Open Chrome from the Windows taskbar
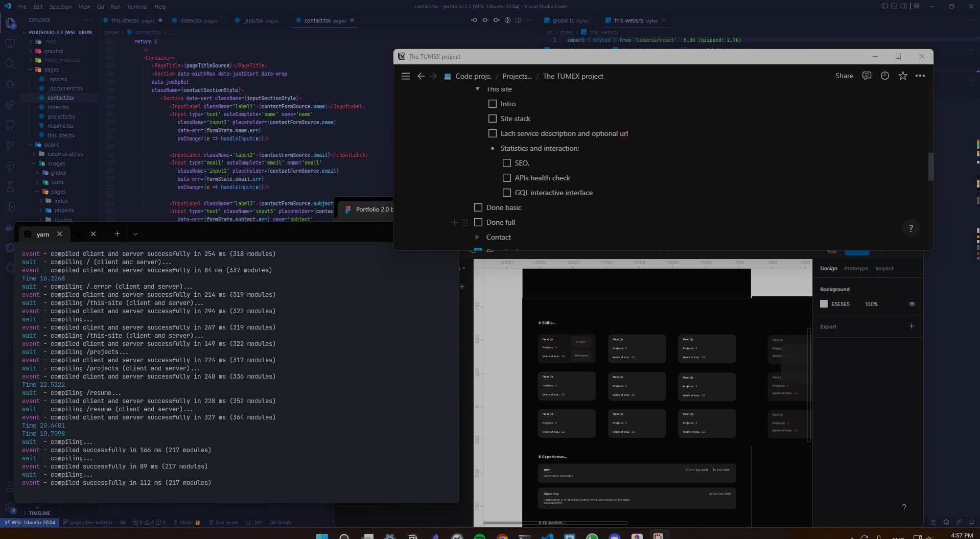This screenshot has width=980, height=539. (x=502, y=536)
